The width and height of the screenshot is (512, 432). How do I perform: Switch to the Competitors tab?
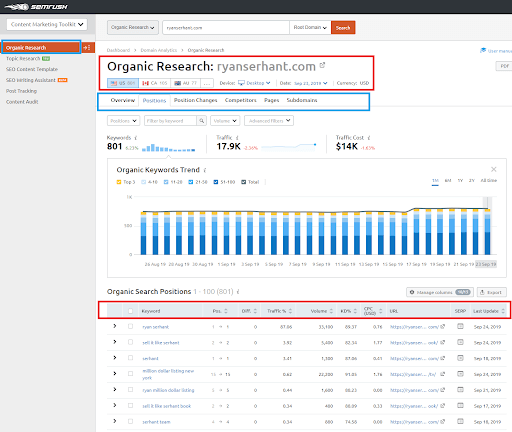(x=241, y=100)
